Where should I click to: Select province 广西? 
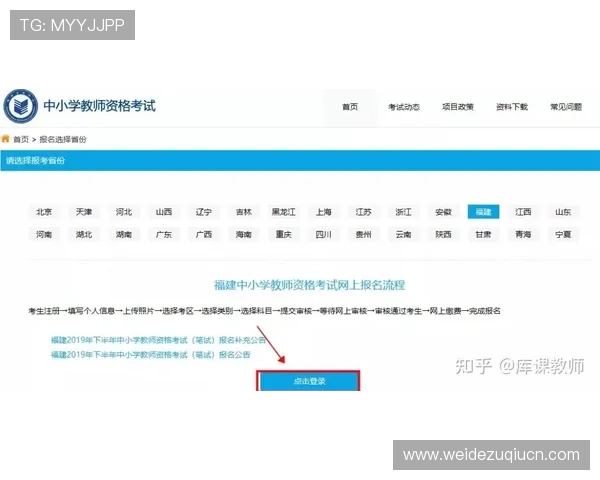click(204, 234)
